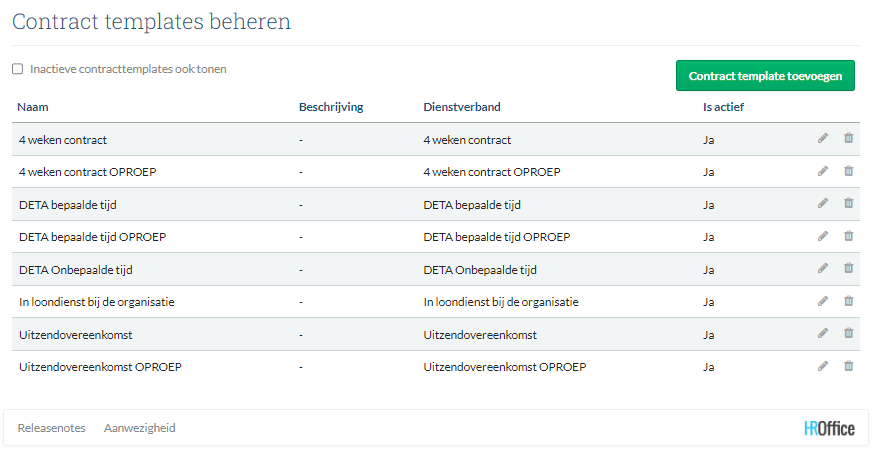Enable showing inactive contract templates checkbox
Viewport: 881px width, 464px height.
pos(18,70)
